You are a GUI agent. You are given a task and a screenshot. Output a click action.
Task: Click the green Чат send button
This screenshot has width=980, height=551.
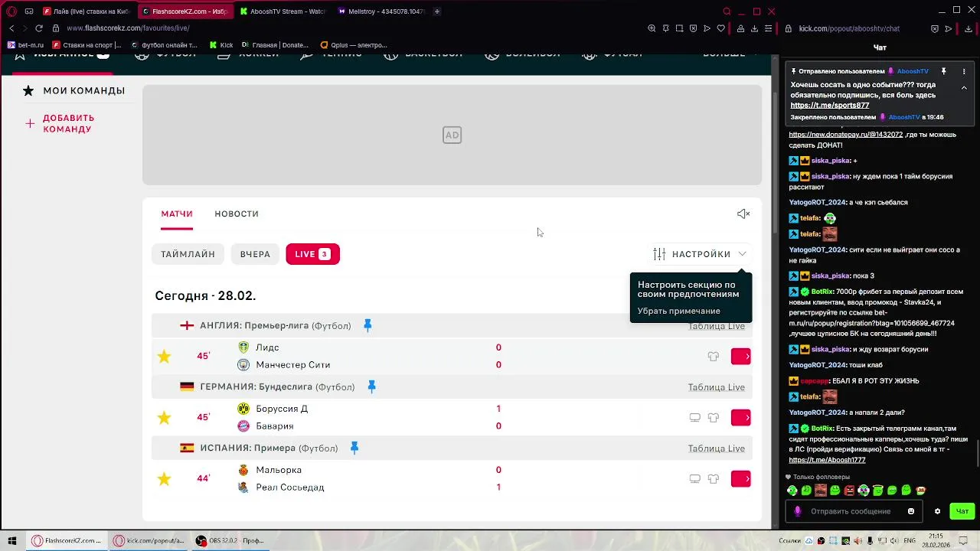pyautogui.click(x=962, y=511)
